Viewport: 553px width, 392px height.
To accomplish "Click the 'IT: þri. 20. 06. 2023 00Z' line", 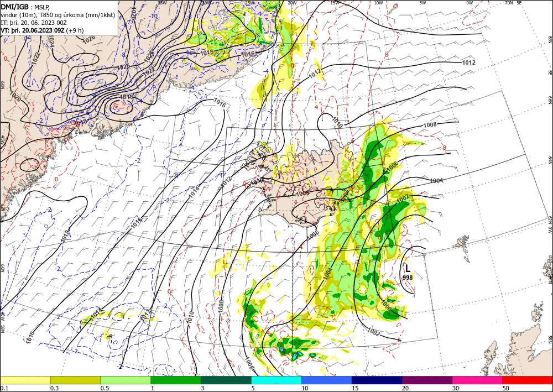I will [34, 23].
